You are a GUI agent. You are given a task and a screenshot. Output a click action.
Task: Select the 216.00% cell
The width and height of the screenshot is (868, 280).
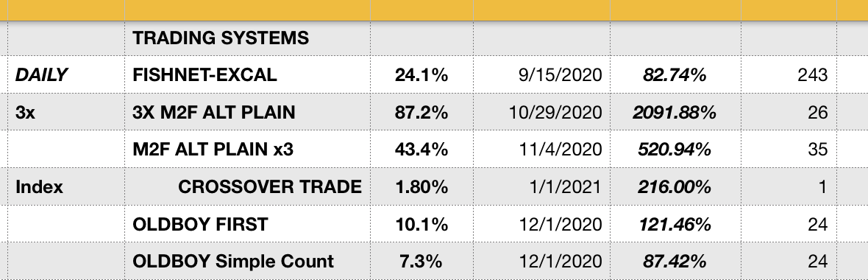coord(675,187)
